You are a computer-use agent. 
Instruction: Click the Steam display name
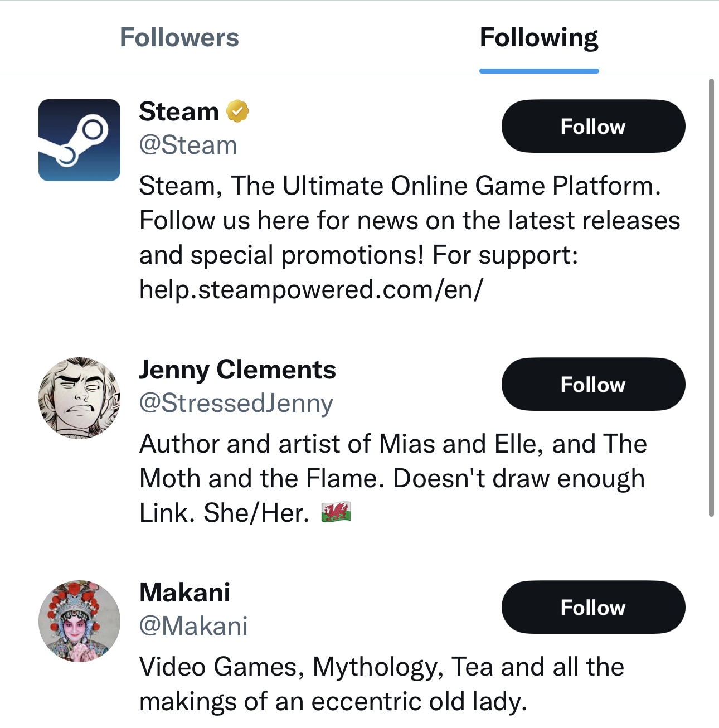click(179, 111)
